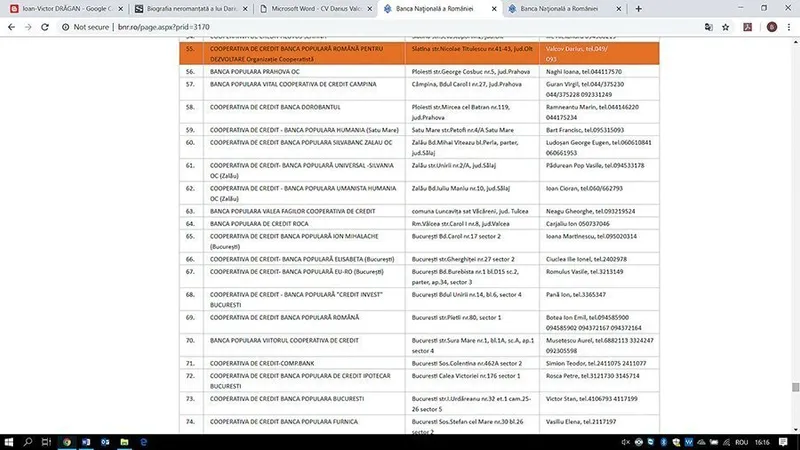Viewport: 800px width, 450px height.
Task: Click the blue W tray icon
Action: [689, 442]
